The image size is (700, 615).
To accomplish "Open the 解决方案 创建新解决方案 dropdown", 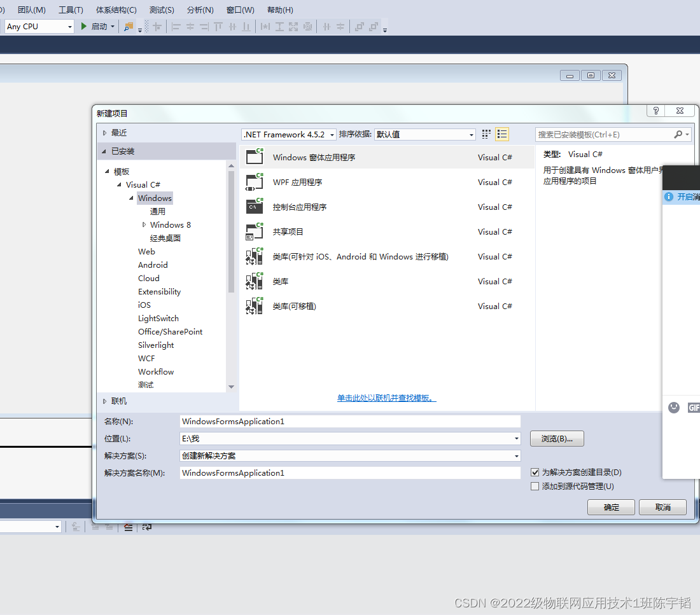I will 350,455.
